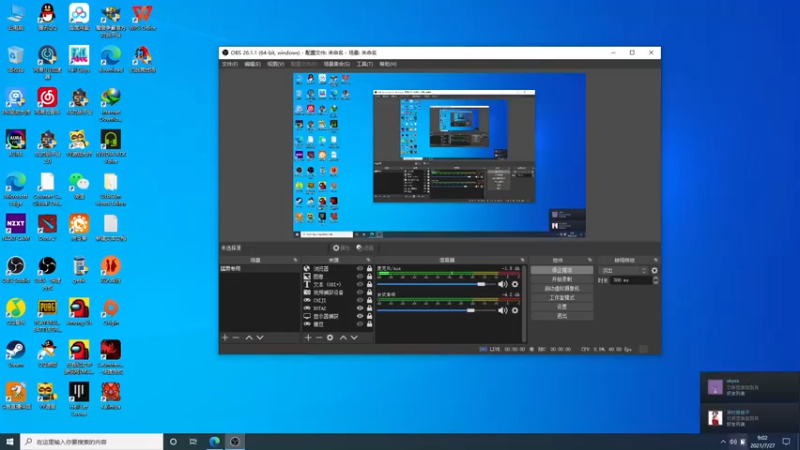Click 启动虚拟摄像机 virtual camera button
Image resolution: width=800 pixels, height=450 pixels.
[562, 288]
